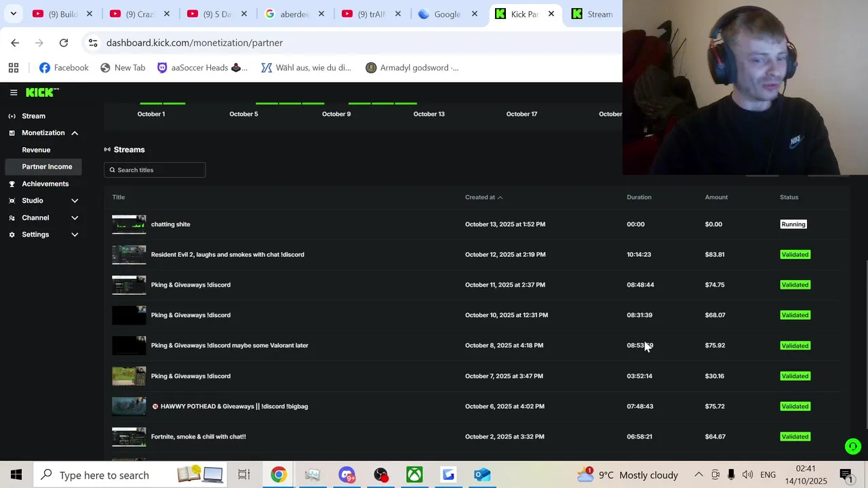Click the Running status badge
Image resolution: width=868 pixels, height=488 pixels.
pos(793,224)
